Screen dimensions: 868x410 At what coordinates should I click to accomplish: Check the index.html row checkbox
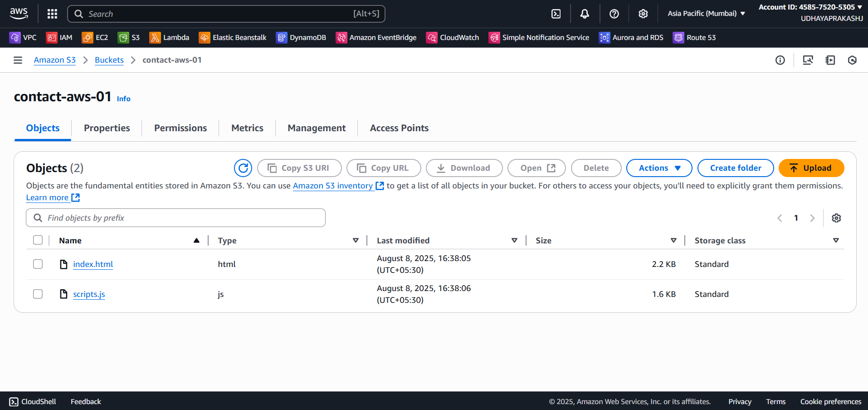tap(38, 264)
